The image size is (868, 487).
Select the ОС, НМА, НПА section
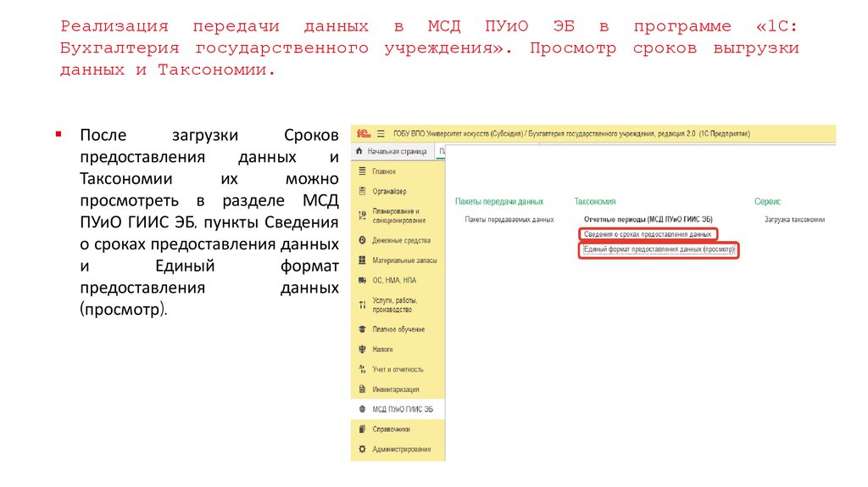(x=393, y=280)
